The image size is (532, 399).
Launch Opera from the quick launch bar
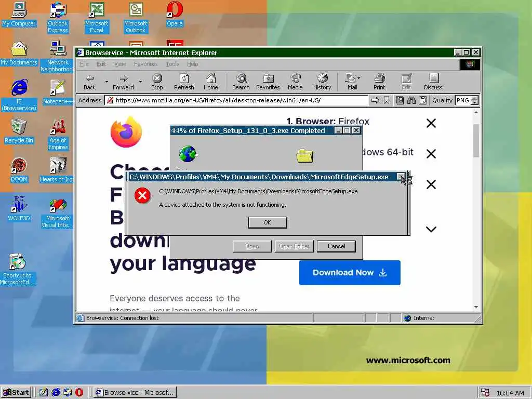[79, 393]
